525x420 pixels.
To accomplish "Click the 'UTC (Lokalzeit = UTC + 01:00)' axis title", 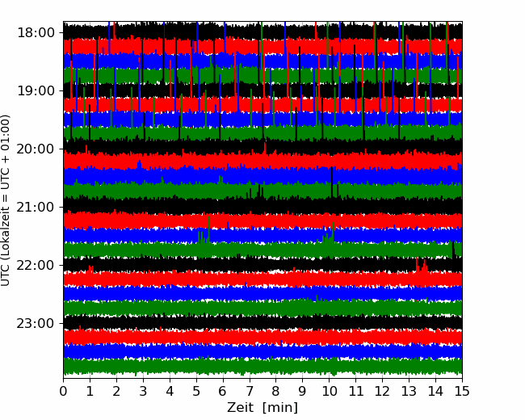I will tap(5, 200).
